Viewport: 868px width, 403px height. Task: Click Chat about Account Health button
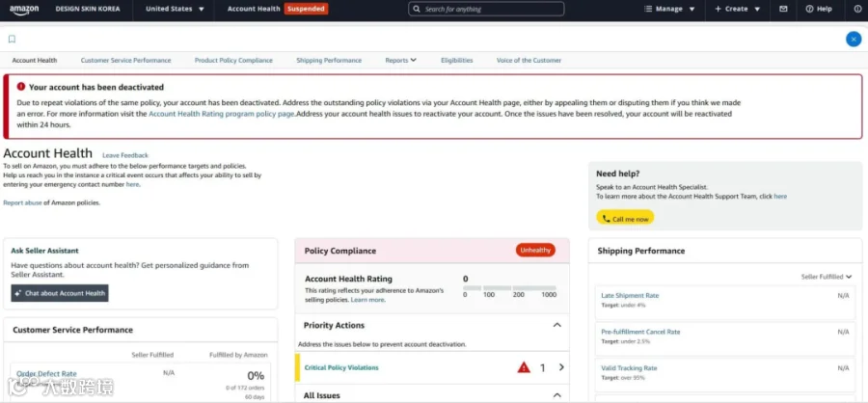tap(60, 293)
